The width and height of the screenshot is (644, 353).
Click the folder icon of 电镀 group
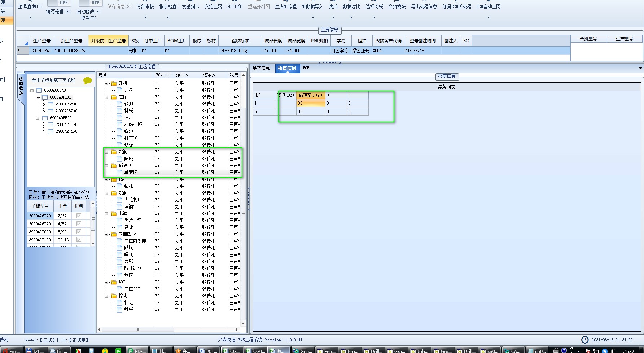pyautogui.click(x=114, y=213)
